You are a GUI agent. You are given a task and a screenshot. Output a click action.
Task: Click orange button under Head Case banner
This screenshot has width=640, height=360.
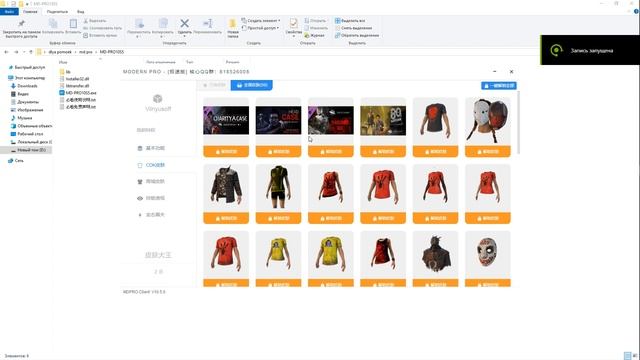(x=278, y=151)
